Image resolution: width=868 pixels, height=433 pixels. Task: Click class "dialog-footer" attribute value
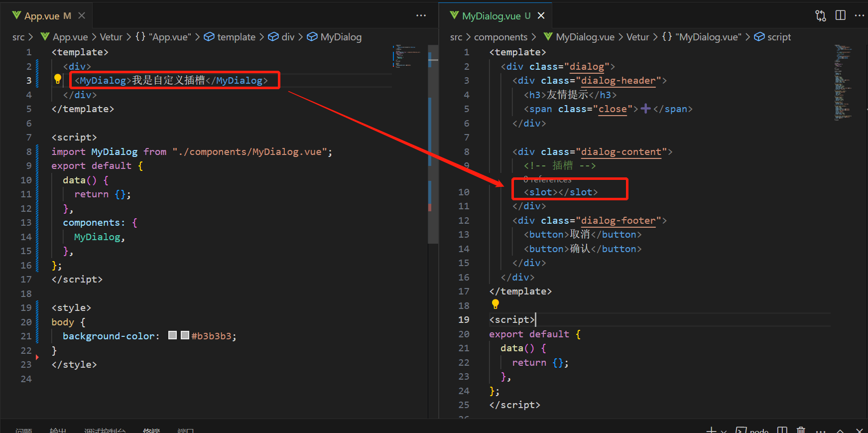coord(618,220)
